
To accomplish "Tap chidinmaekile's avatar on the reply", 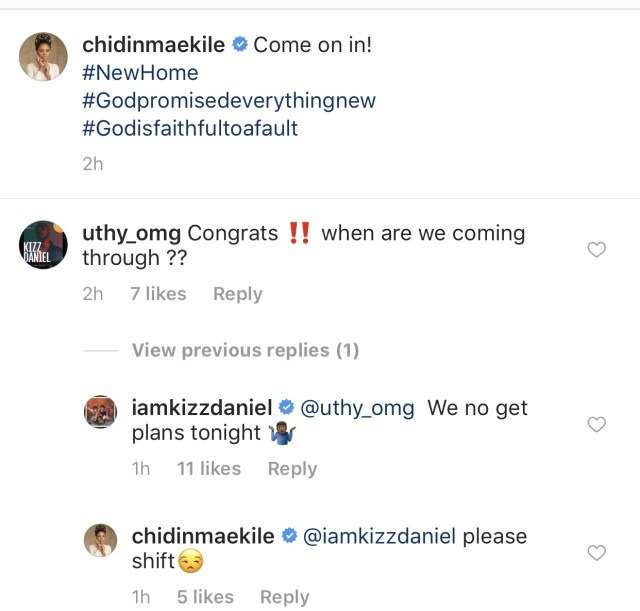I will [x=104, y=541].
